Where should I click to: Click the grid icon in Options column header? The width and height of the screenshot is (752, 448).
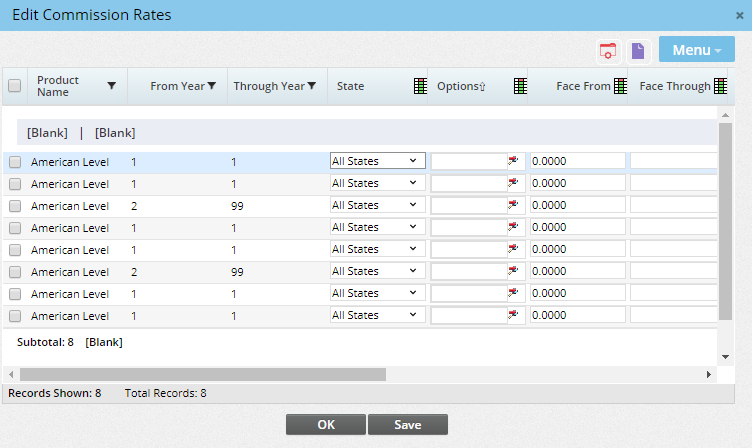click(x=520, y=87)
